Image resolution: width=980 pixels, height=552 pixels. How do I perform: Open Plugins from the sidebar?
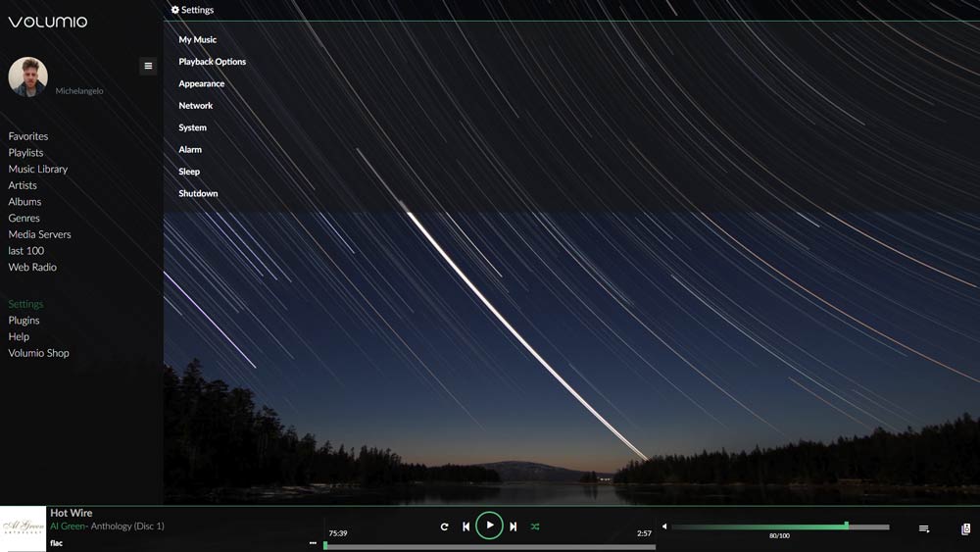24,321
